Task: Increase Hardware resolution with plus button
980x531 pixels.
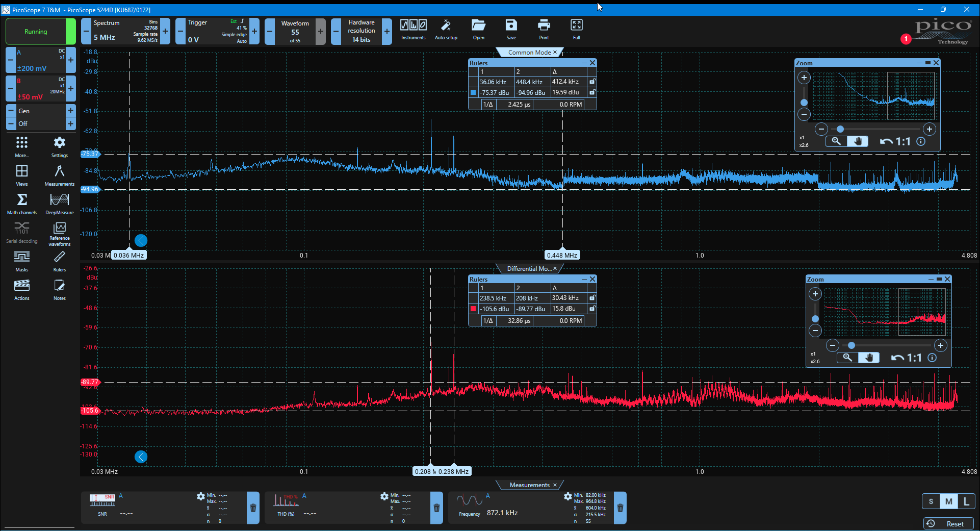Action: [387, 31]
